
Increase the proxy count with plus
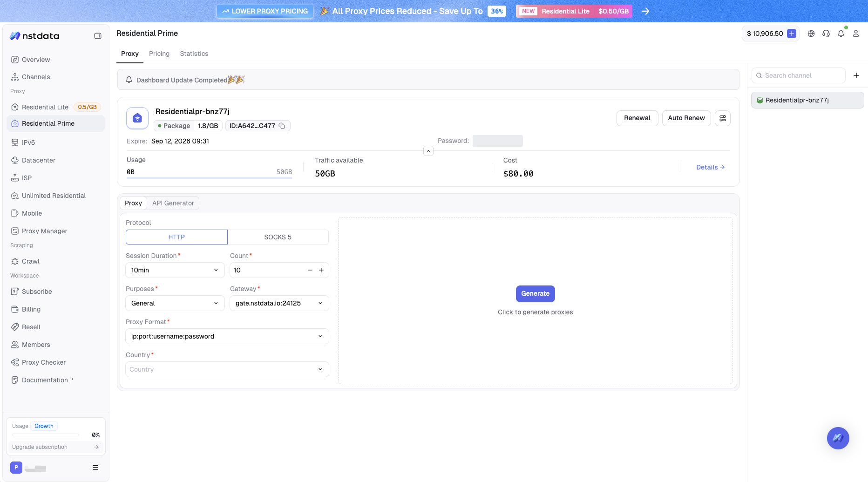coord(321,270)
